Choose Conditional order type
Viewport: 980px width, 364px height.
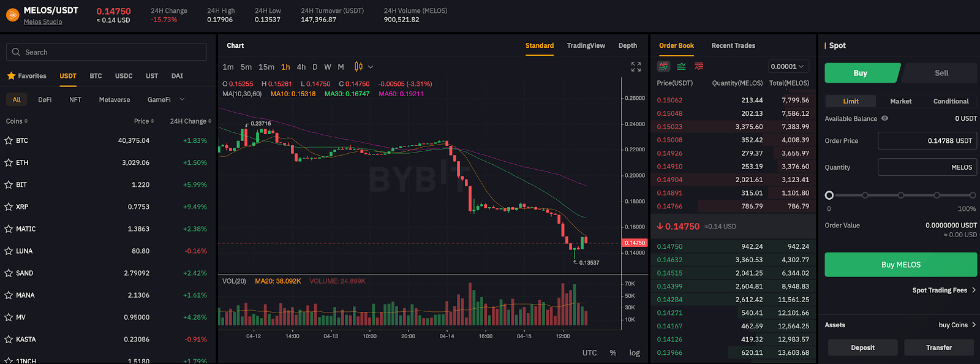coord(951,101)
